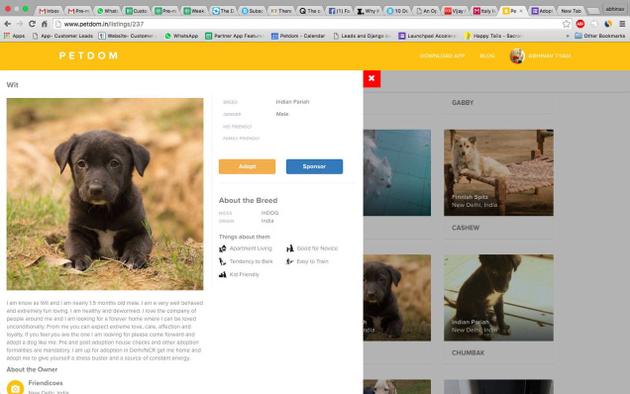This screenshot has height=394, width=630.
Task: Click the blue Sponsor button
Action: tap(314, 166)
